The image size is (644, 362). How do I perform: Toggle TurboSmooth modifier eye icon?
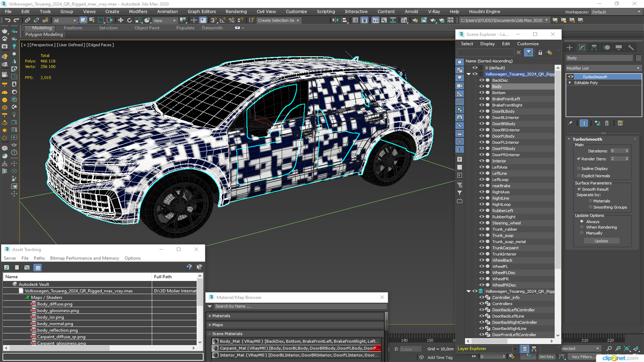coord(571,77)
